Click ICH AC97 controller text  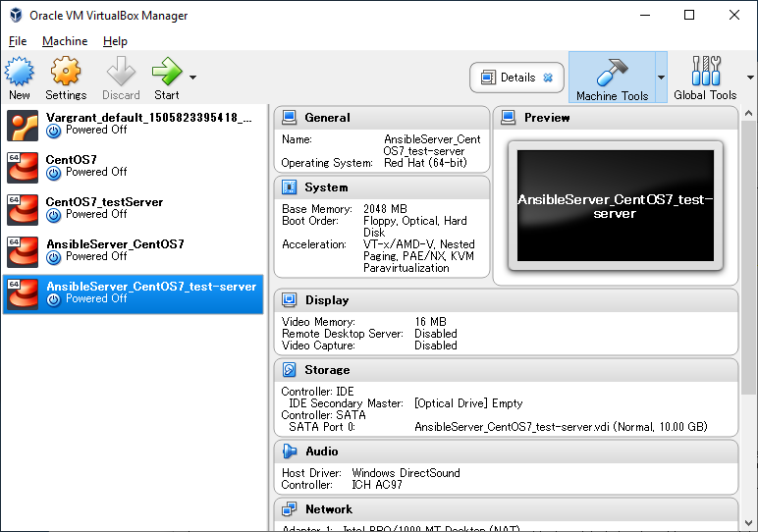[377, 485]
